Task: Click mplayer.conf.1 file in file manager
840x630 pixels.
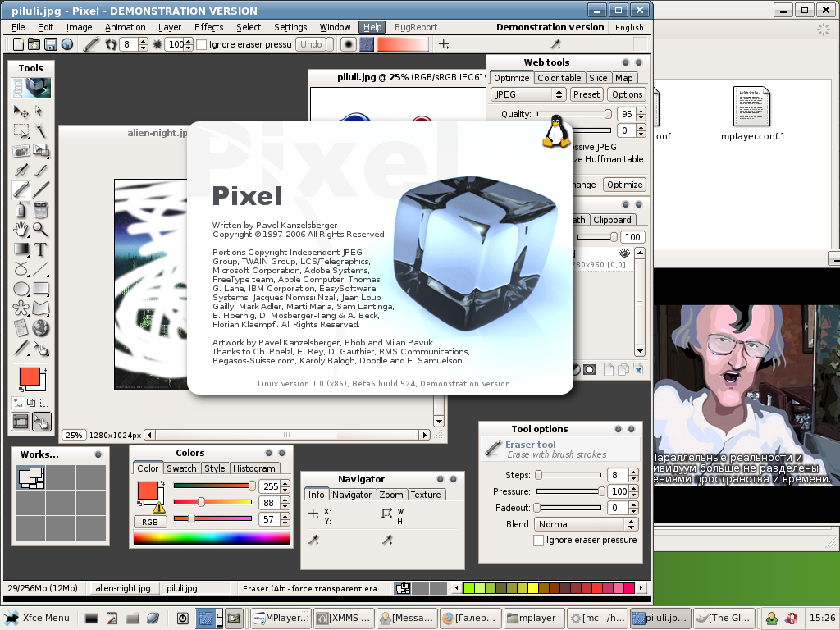Action: pos(752,114)
